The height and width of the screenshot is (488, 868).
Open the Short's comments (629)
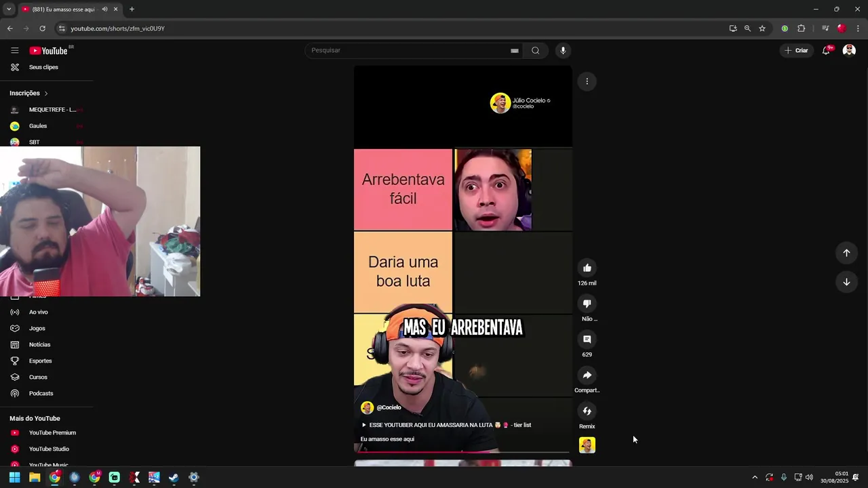point(587,340)
